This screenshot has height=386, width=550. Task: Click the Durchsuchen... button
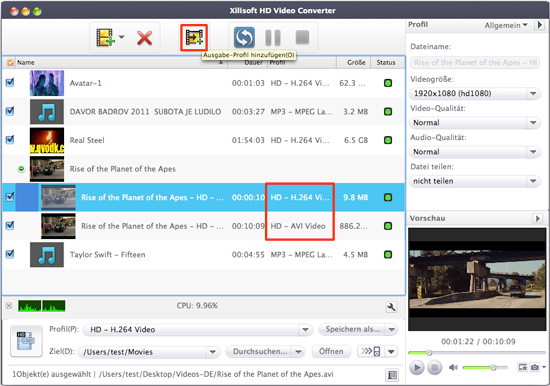[x=260, y=352]
